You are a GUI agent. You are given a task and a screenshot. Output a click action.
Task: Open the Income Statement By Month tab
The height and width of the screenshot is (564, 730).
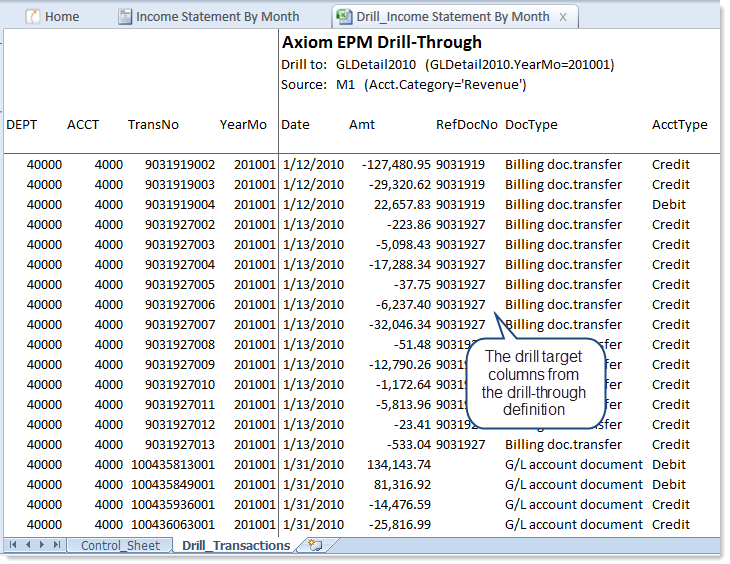(x=209, y=17)
